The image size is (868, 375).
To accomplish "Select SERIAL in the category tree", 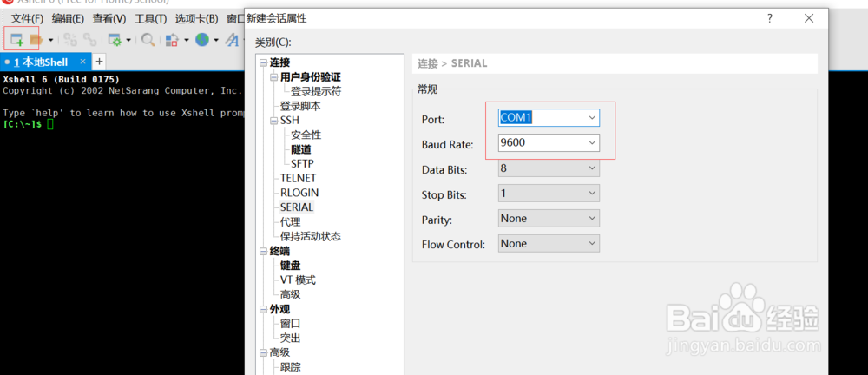I will pos(297,207).
